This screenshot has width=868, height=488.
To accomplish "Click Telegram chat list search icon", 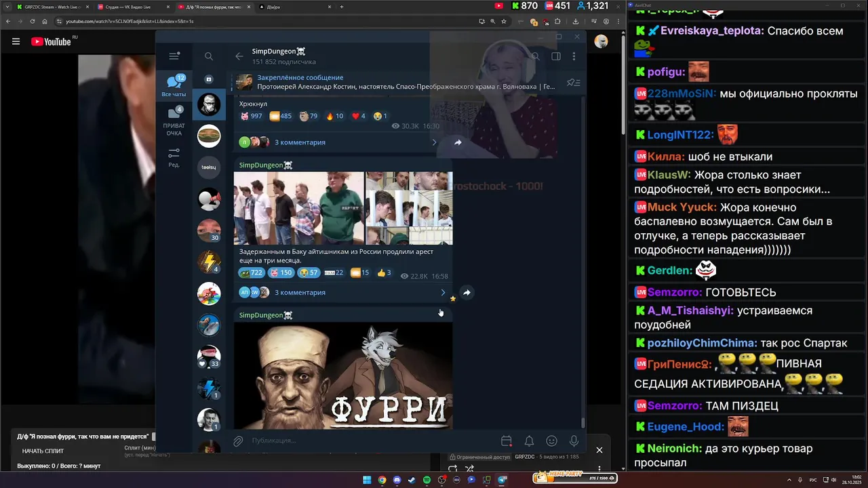I will pyautogui.click(x=209, y=56).
